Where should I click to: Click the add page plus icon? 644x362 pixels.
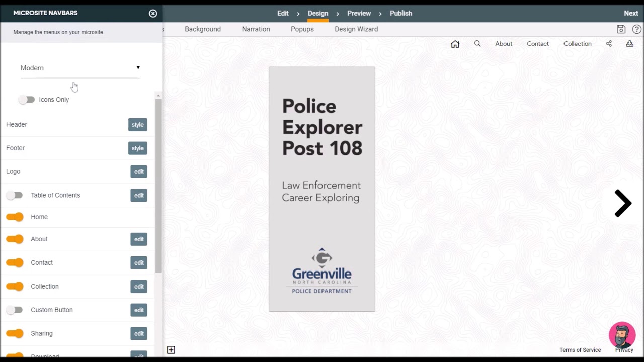(x=171, y=350)
